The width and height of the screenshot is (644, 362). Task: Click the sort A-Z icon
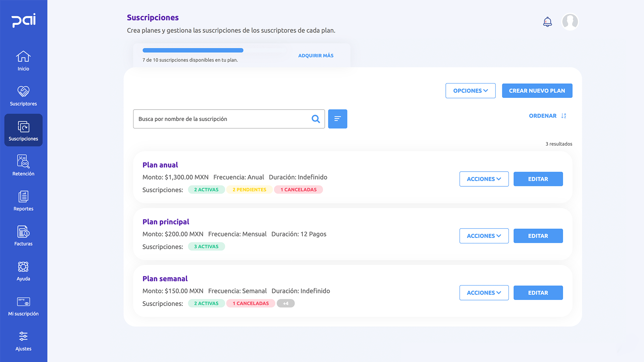(564, 116)
